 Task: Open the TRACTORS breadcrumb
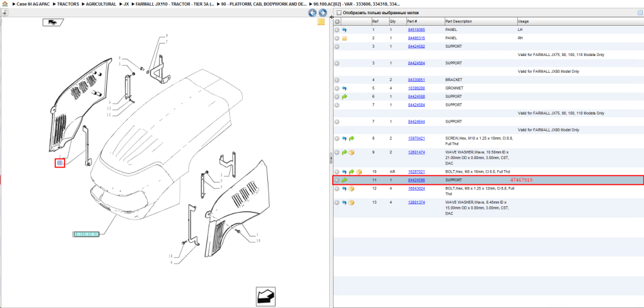coord(68,4)
